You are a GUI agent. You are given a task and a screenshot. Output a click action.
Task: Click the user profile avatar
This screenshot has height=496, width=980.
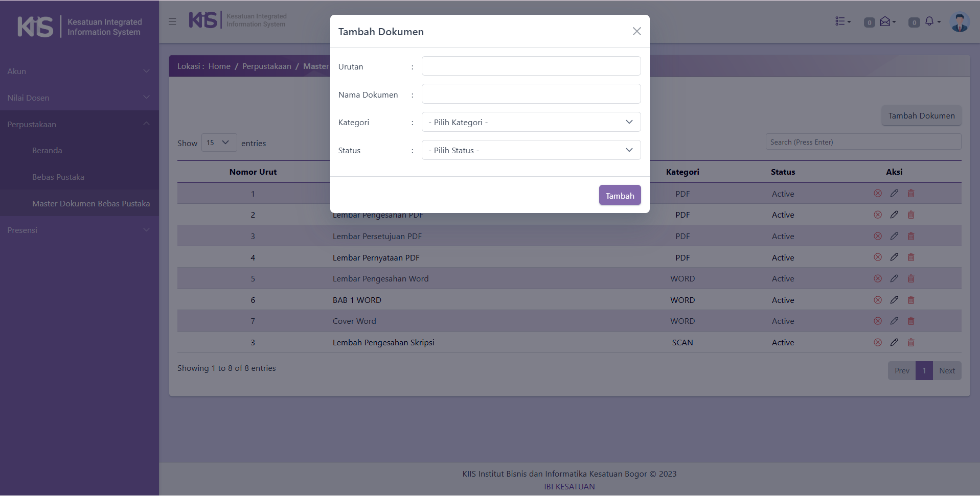click(959, 22)
